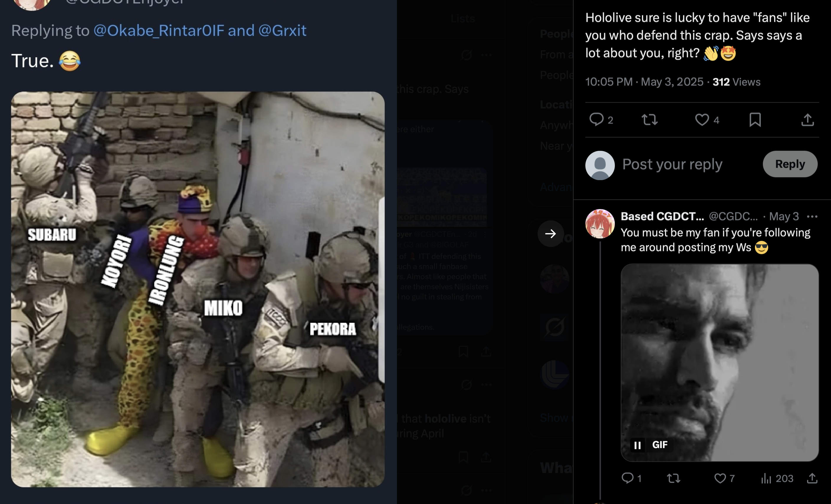
Task: View analytics showing 203 views
Action: point(777,478)
